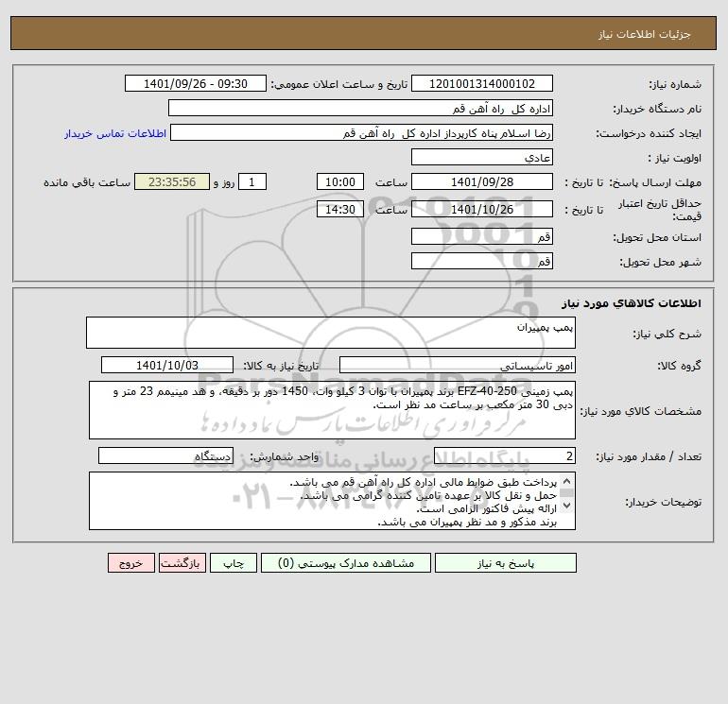
Task: Click general description field پمپ پمپیران
Action: click(x=331, y=333)
